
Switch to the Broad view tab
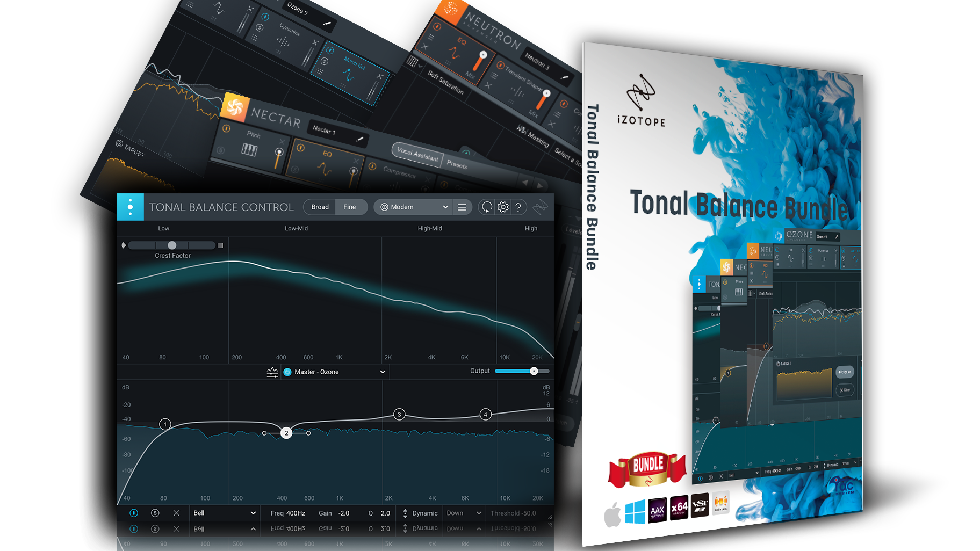320,207
